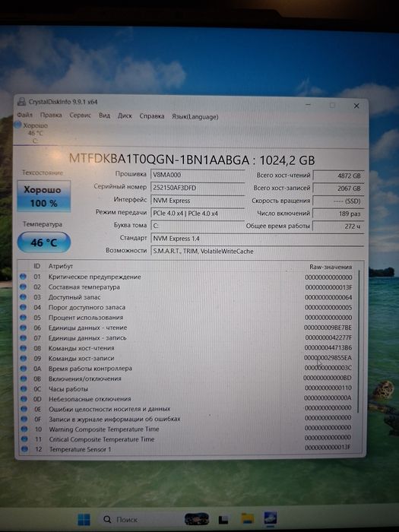The height and width of the screenshot is (532, 399).
Task: Select the row Время работы контроллера
Action: tap(186, 369)
